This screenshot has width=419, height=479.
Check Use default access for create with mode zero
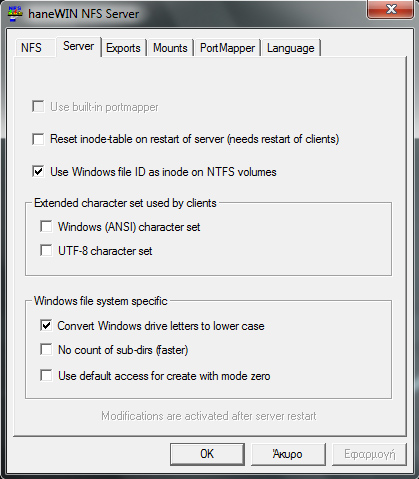tap(46, 376)
